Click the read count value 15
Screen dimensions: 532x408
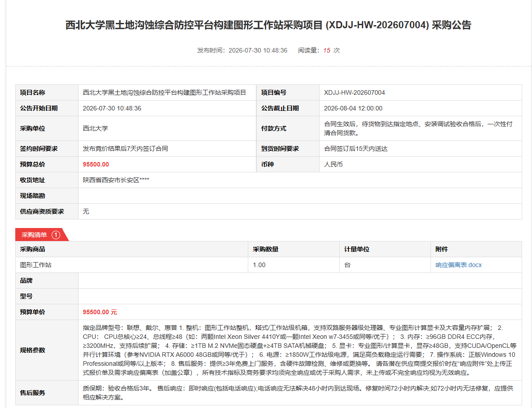point(327,50)
